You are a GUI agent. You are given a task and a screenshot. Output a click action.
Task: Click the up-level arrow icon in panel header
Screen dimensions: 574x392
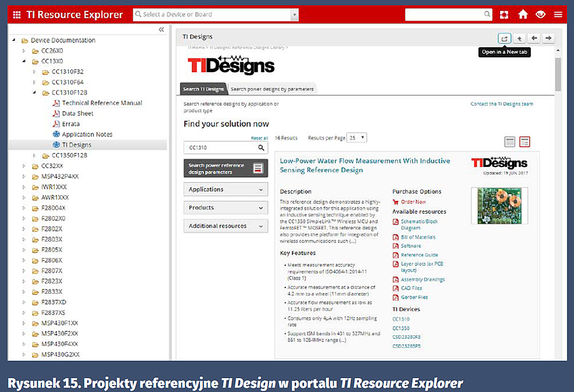[x=520, y=38]
